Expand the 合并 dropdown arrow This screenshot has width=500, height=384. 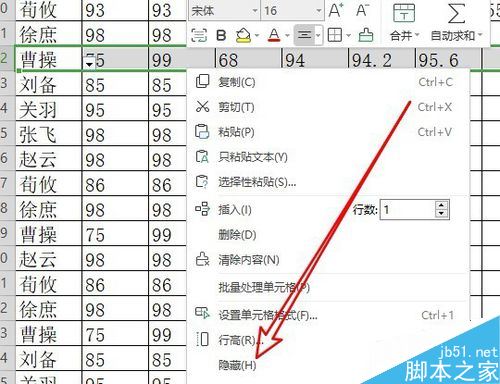tap(417, 35)
